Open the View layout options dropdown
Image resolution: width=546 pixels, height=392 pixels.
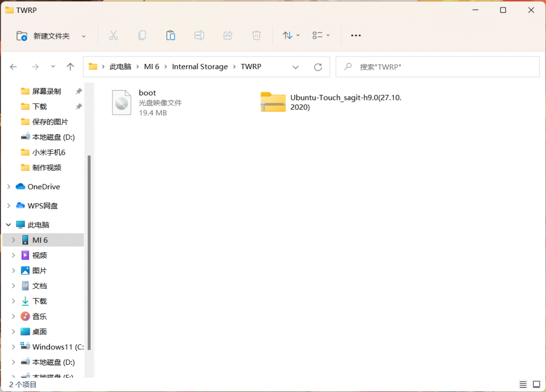pyautogui.click(x=321, y=35)
